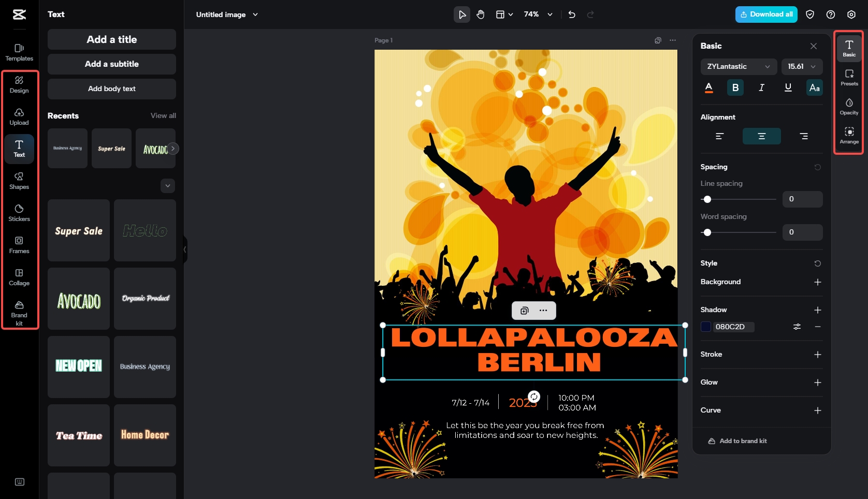Click the Download all button
Image resolution: width=868 pixels, height=499 pixels.
(x=766, y=14)
